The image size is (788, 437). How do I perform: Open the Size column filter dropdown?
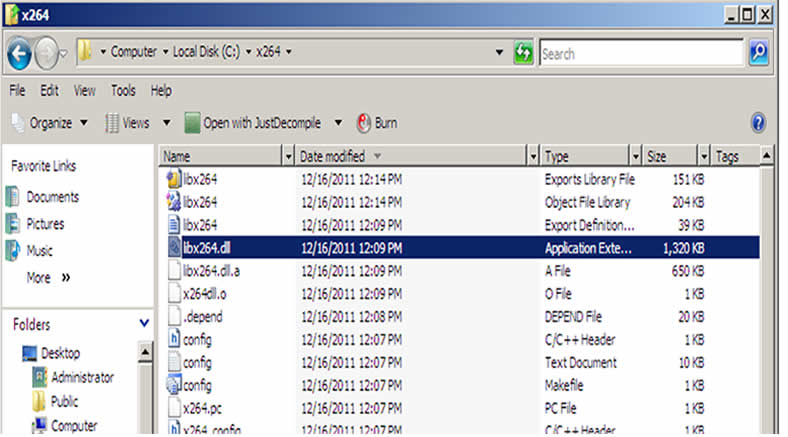pyautogui.click(x=704, y=157)
